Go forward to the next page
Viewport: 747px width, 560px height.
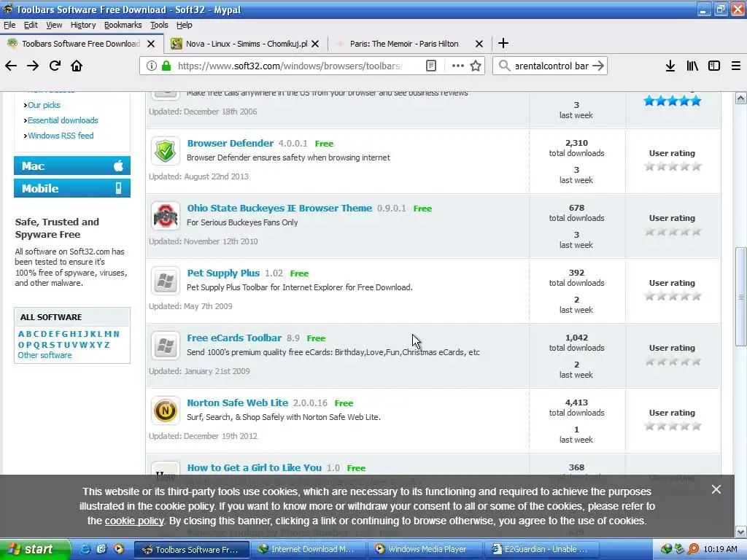pos(33,66)
